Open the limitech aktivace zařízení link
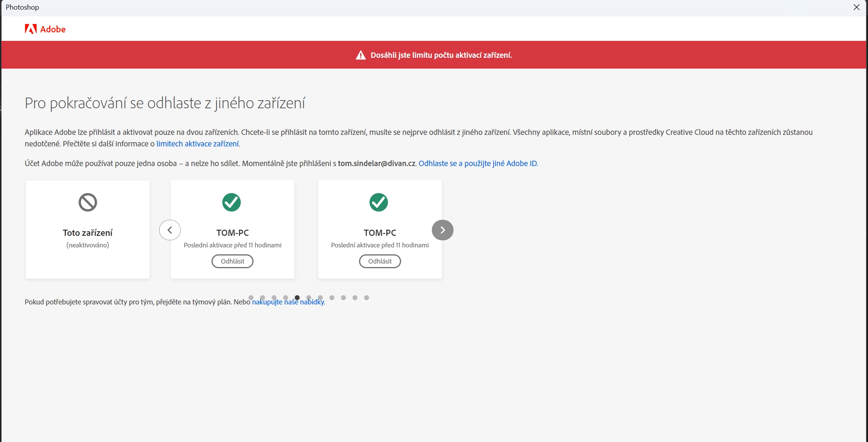Image resolution: width=868 pixels, height=442 pixels. [198, 144]
